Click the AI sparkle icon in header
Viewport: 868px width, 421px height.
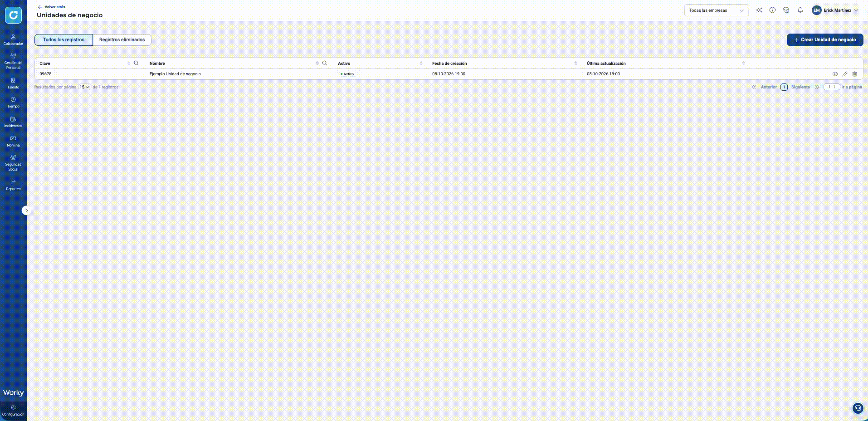759,10
